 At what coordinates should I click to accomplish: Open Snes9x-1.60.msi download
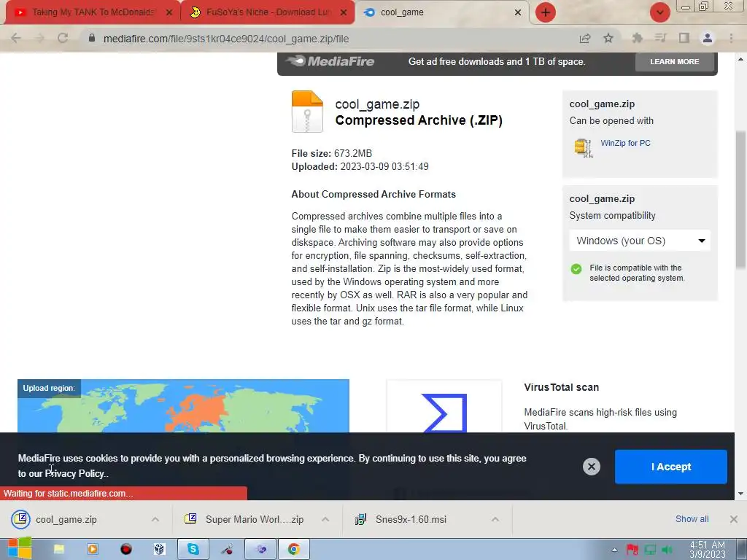click(401, 519)
